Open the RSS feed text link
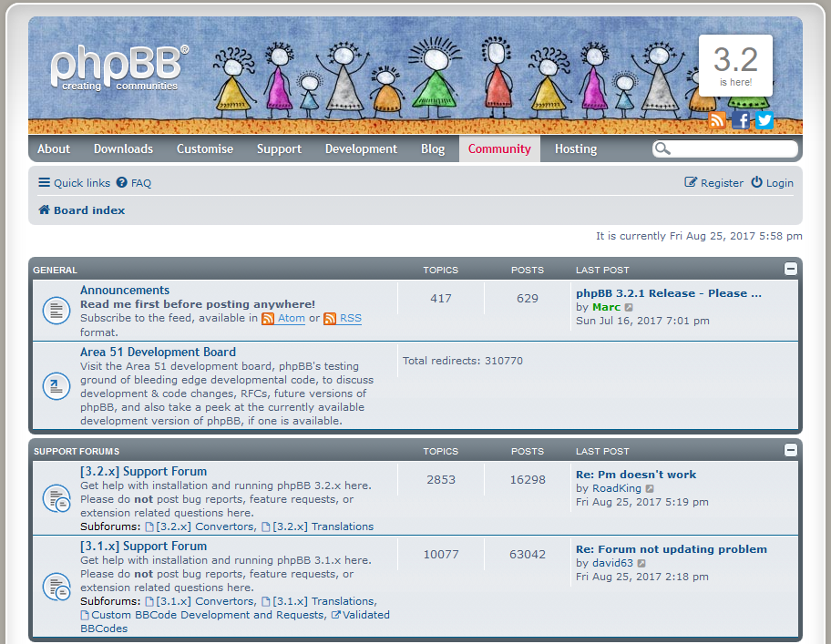The image size is (831, 644). [x=350, y=318]
